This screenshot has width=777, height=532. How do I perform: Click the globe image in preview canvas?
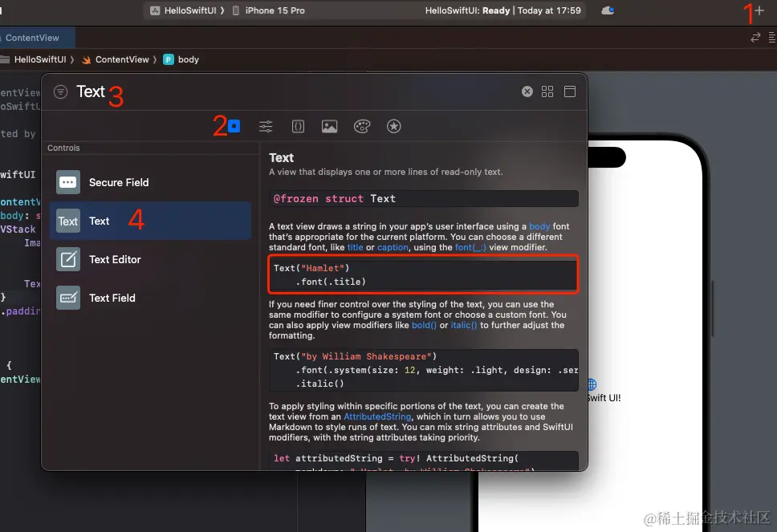592,384
